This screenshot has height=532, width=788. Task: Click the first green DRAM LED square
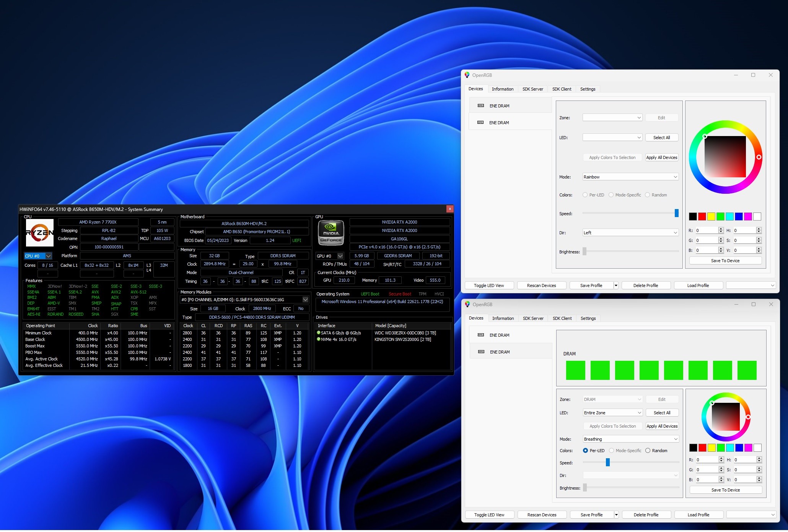pos(575,370)
